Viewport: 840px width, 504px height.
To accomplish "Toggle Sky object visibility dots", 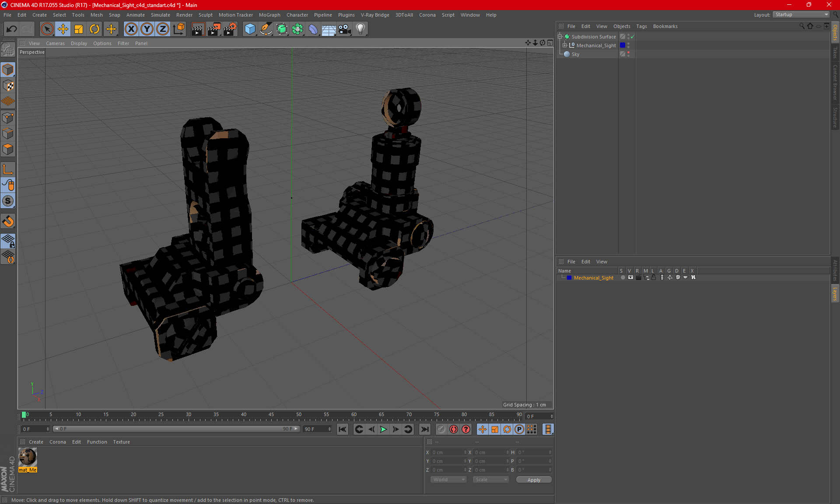I will pos(629,54).
